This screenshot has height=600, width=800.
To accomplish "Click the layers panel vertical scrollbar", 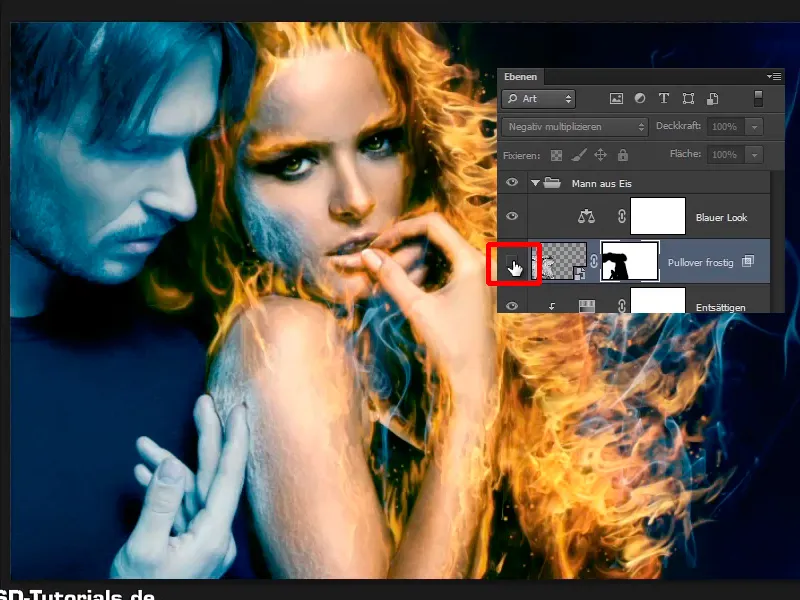I will click(776, 242).
